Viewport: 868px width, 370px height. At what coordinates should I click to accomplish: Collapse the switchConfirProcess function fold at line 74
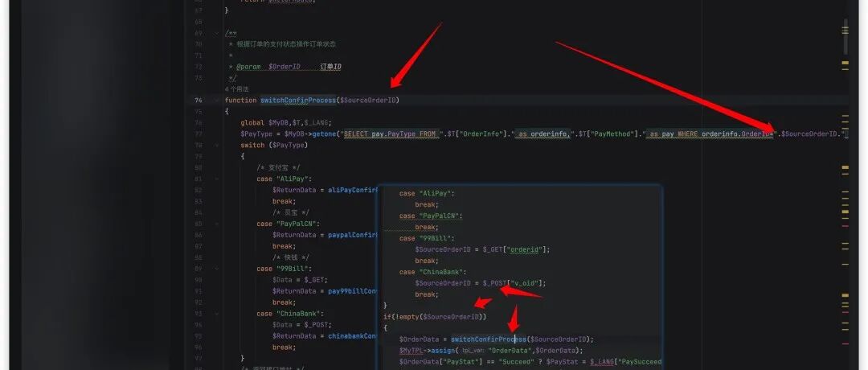217,101
